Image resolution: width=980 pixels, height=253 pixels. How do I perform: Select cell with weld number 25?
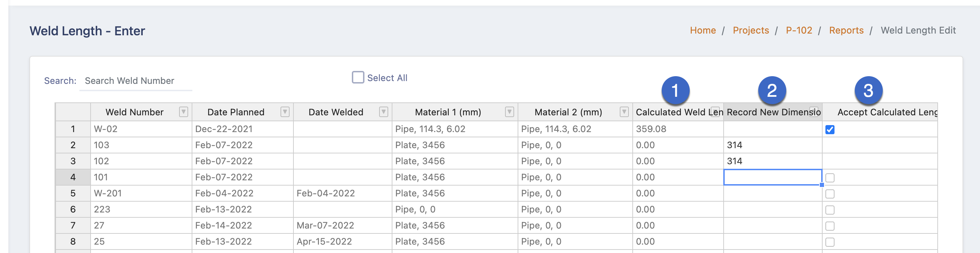(x=141, y=241)
